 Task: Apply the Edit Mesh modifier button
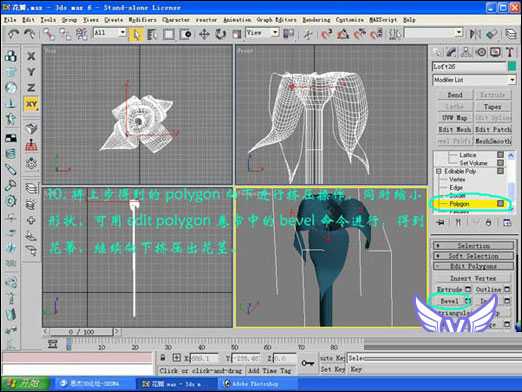coord(455,130)
